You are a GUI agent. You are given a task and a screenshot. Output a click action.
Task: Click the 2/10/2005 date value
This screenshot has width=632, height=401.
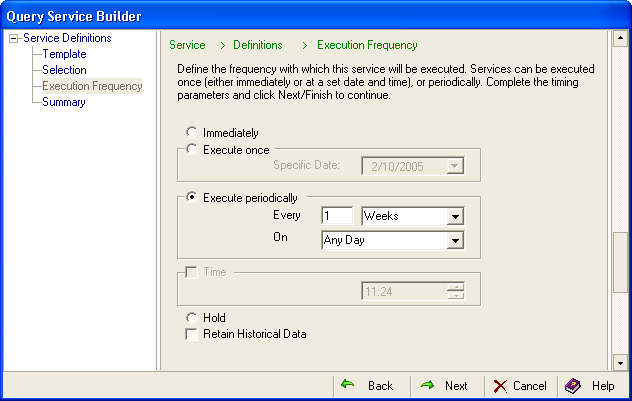[397, 166]
